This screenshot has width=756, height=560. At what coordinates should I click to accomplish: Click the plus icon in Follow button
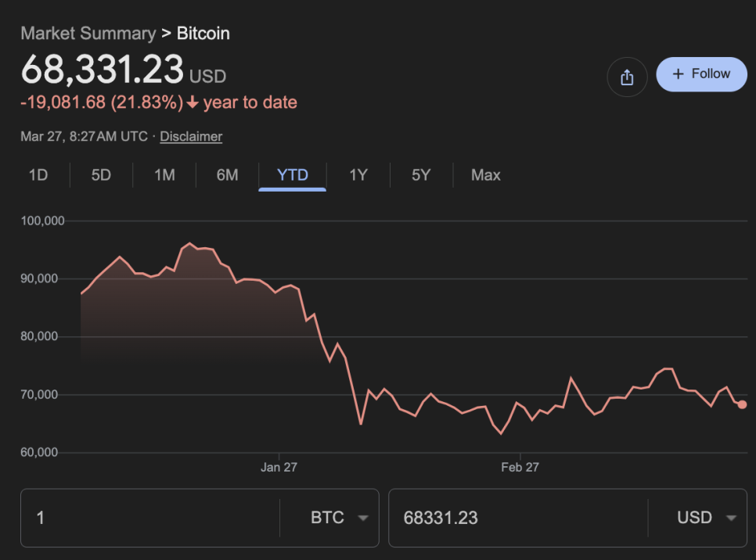(678, 74)
